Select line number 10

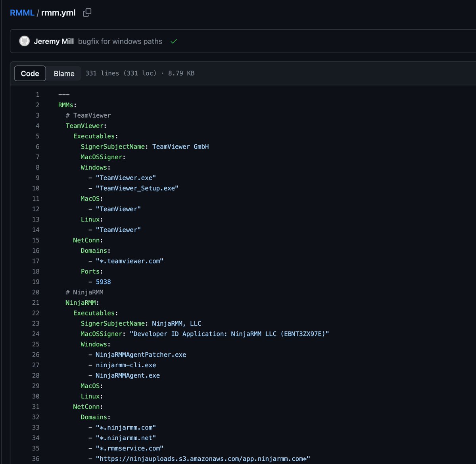36,188
